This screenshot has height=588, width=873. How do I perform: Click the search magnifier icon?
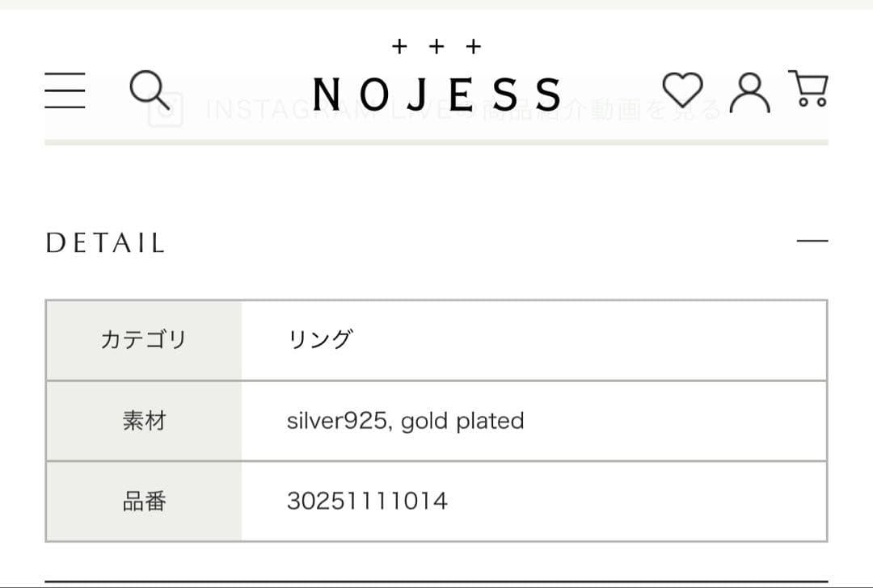point(150,91)
